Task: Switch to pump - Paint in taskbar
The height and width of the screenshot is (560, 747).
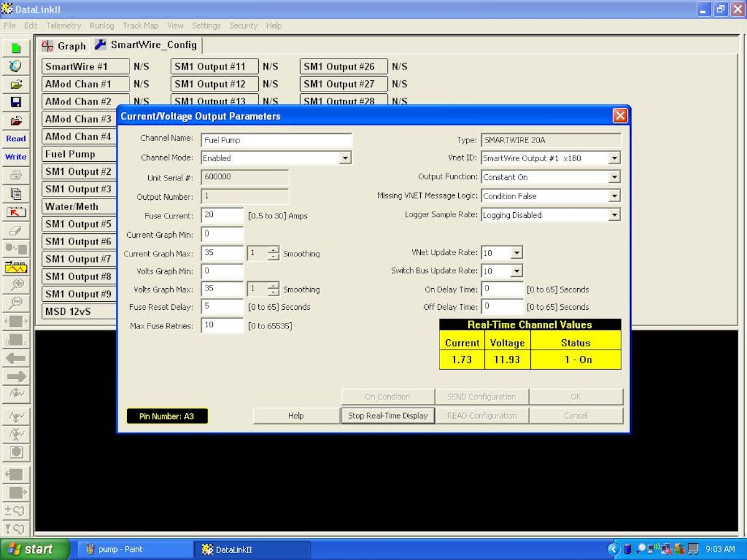Action: [x=135, y=549]
